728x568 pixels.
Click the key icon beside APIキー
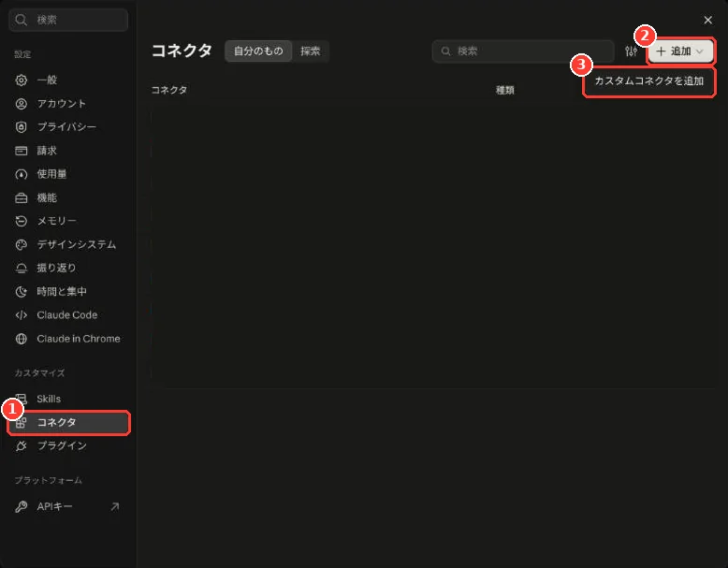click(x=22, y=506)
